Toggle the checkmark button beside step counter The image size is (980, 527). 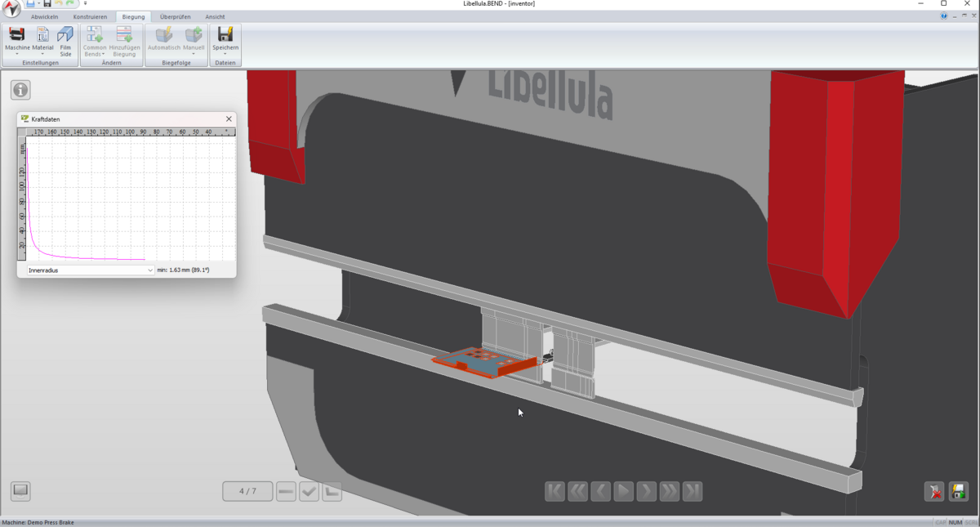[309, 491]
